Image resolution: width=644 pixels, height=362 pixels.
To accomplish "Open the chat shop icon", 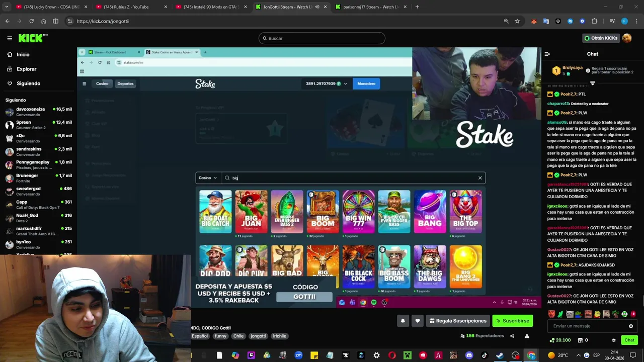I will [x=583, y=340].
